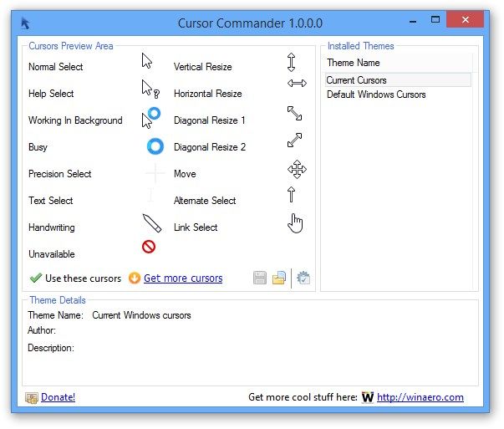Click the Diagonal Resize 2 label
504x429 pixels.
[210, 147]
